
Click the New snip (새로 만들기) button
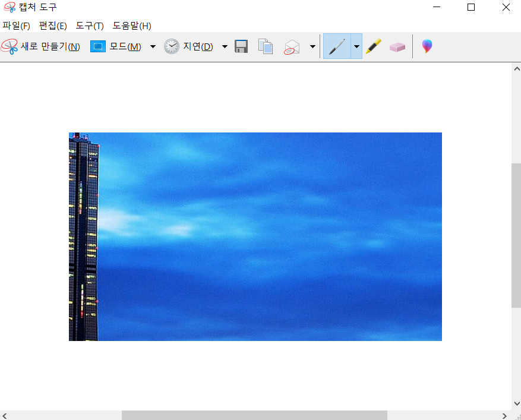tap(40, 46)
